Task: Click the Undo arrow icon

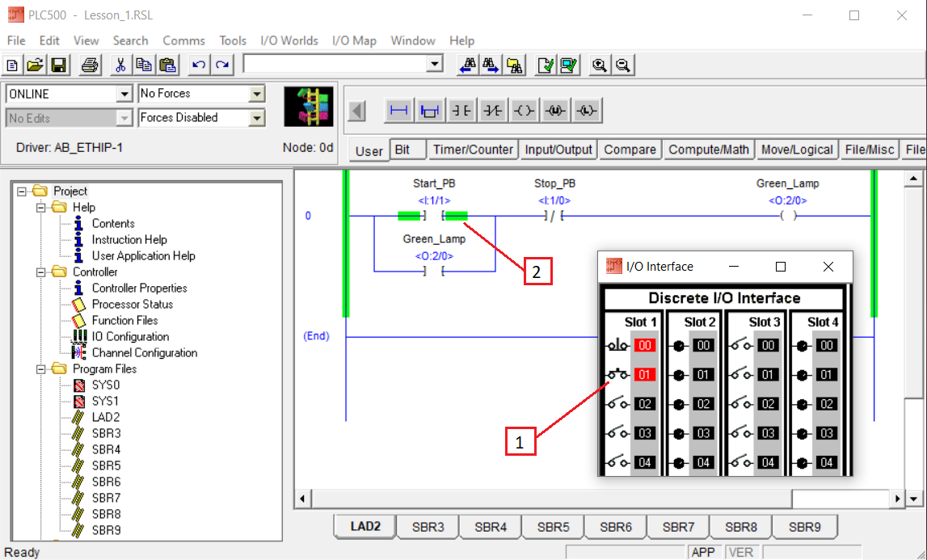Action: 199,65
